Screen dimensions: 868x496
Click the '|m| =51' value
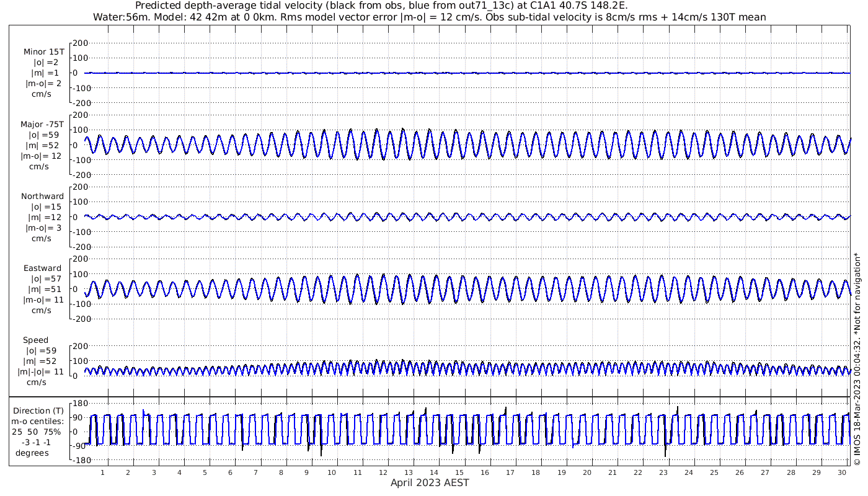coord(45,289)
